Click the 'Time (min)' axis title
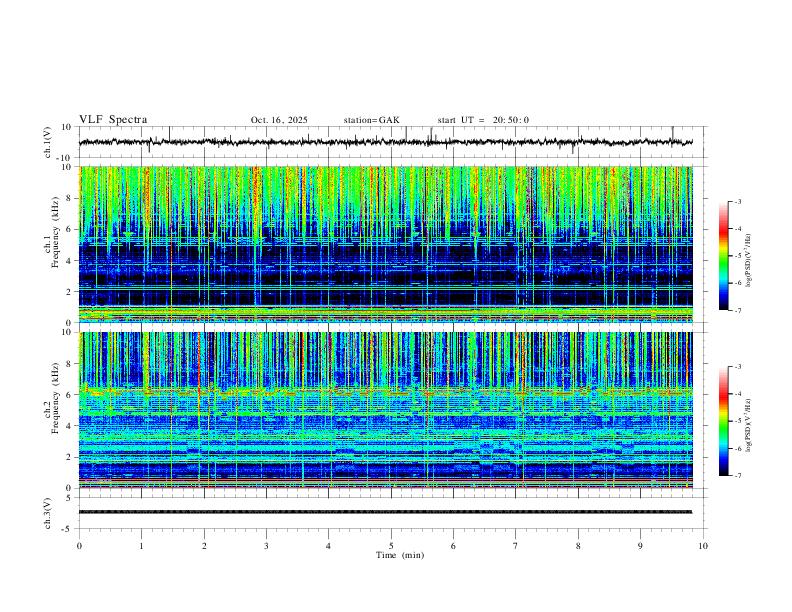The image size is (792, 612). [x=400, y=555]
